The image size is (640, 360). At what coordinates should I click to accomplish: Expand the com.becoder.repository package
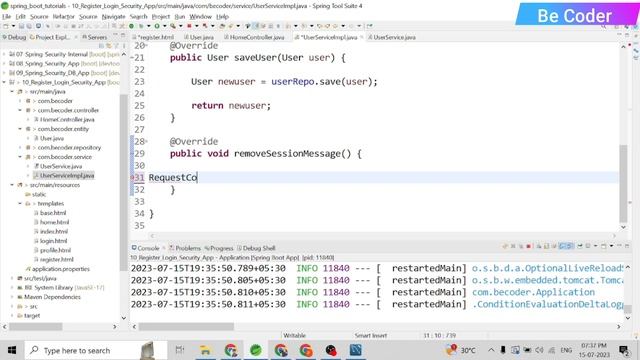click(x=20, y=147)
